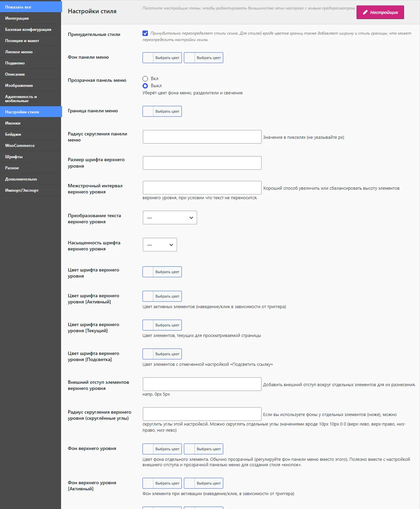Open Насыщенность шрифта верхнего уровня dropdown

(160, 245)
